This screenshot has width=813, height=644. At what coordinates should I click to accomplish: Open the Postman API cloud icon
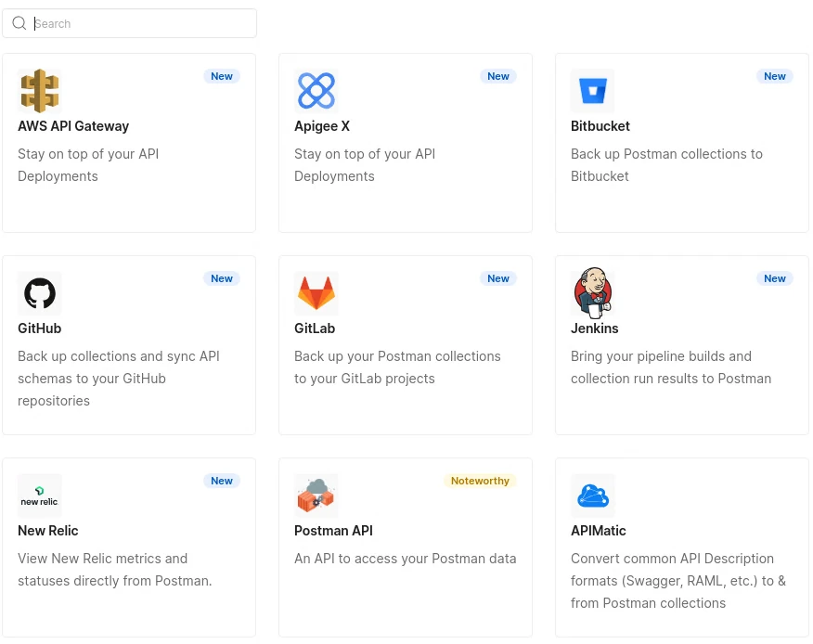click(x=316, y=496)
